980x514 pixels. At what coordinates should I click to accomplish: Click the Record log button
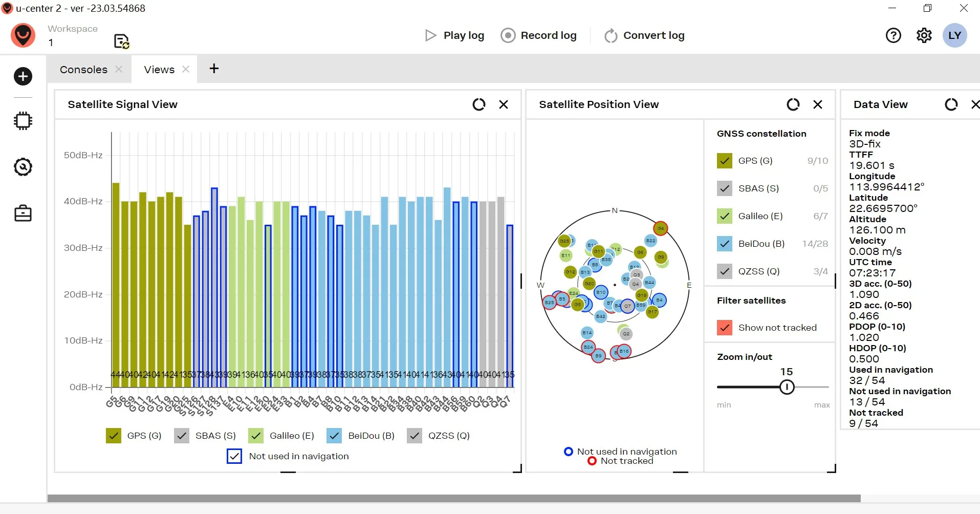coord(538,35)
